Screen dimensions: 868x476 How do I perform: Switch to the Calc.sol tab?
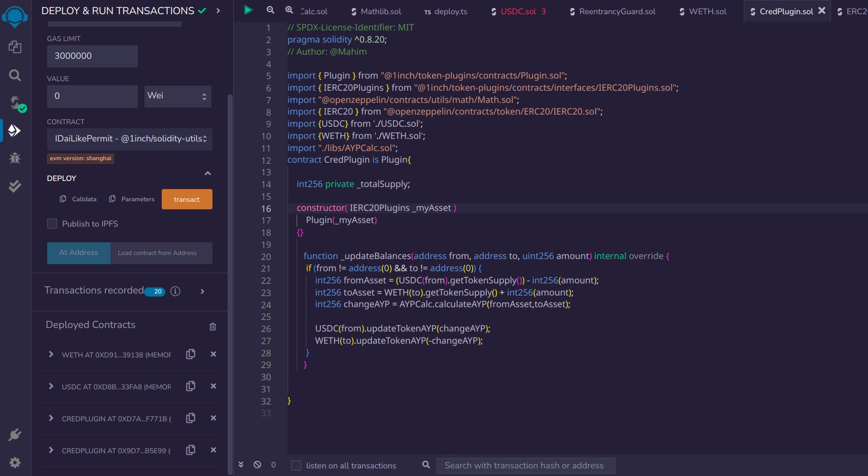point(314,11)
